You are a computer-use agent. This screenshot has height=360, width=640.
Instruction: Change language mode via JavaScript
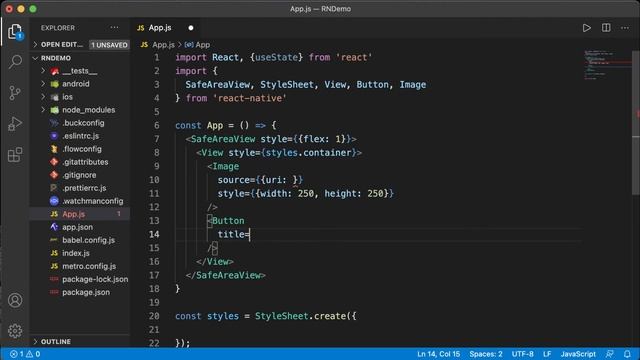(x=578, y=354)
